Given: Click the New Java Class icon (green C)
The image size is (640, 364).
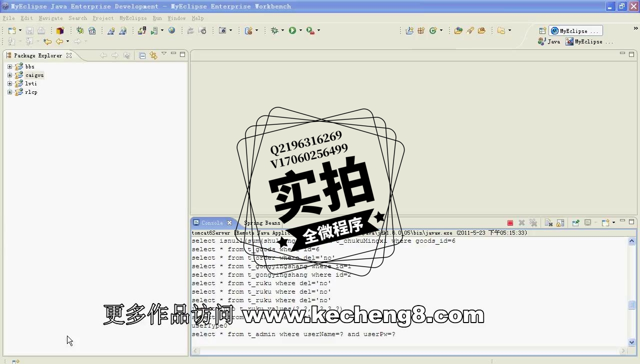Looking at the screenshot, I should pyautogui.click(x=433, y=30).
